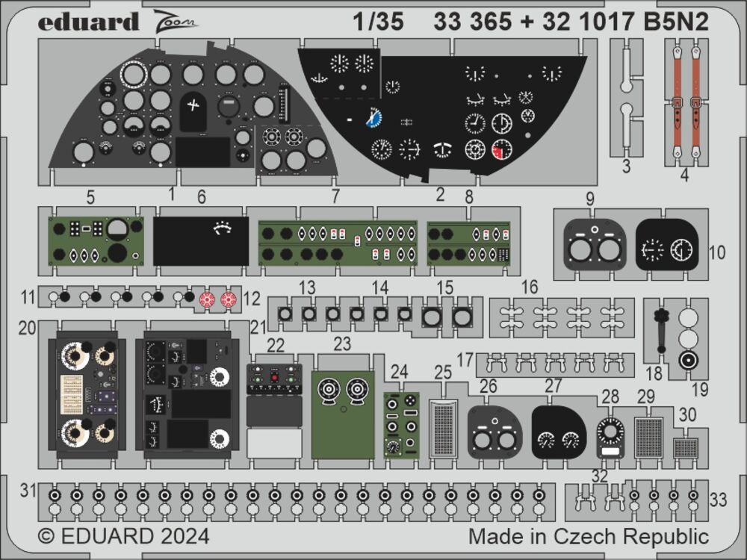Screen dimensions: 747x560
Task: Click the Zoom logo next to eduard
Action: [176, 22]
